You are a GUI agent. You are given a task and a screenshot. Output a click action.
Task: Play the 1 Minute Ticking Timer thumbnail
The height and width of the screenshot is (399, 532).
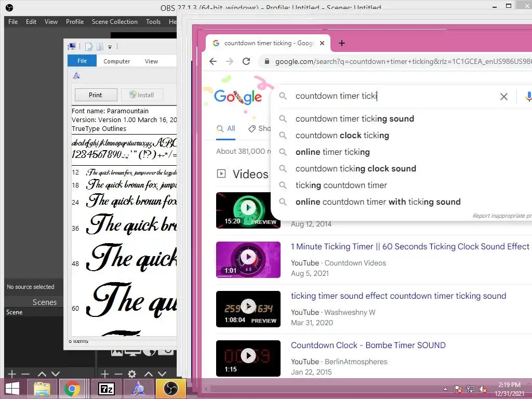tap(248, 260)
